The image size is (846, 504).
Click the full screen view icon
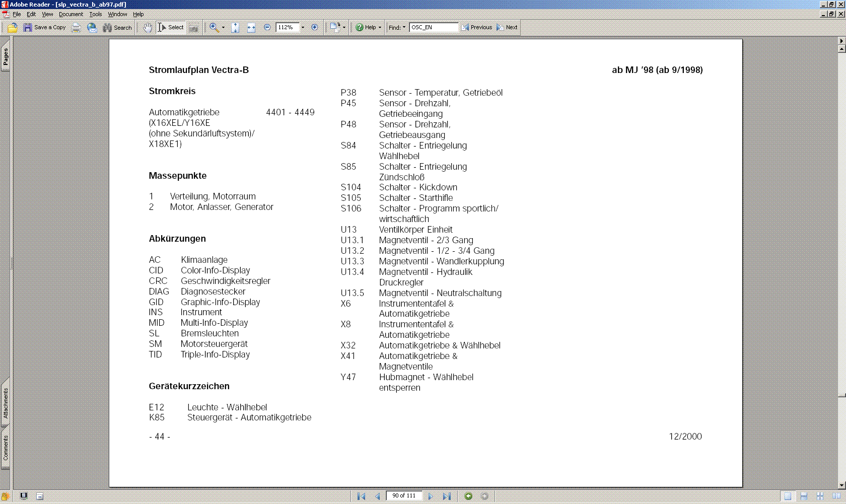(x=24, y=496)
